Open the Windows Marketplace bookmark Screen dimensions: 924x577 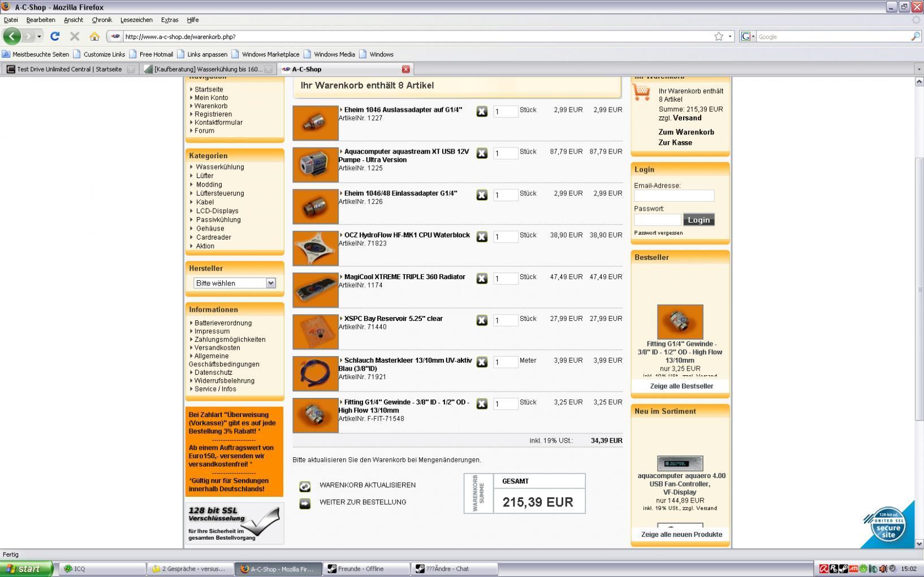[x=265, y=54]
